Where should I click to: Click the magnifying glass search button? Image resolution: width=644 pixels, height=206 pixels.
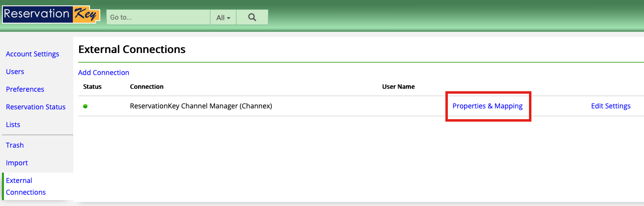[252, 17]
